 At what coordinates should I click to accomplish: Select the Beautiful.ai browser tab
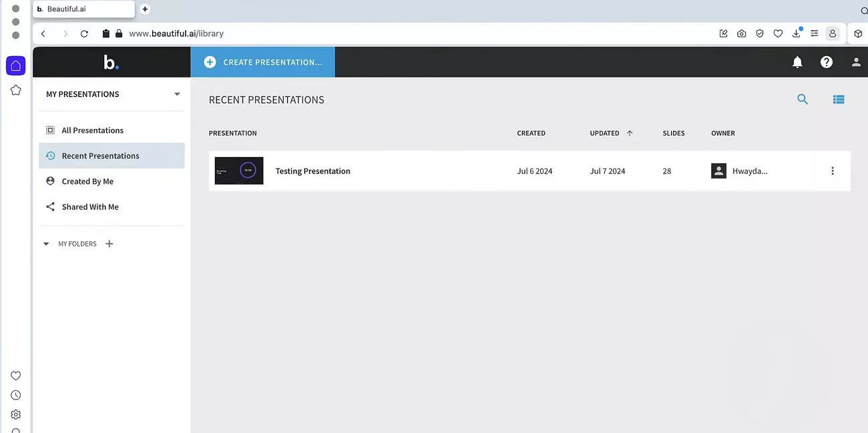click(x=83, y=9)
